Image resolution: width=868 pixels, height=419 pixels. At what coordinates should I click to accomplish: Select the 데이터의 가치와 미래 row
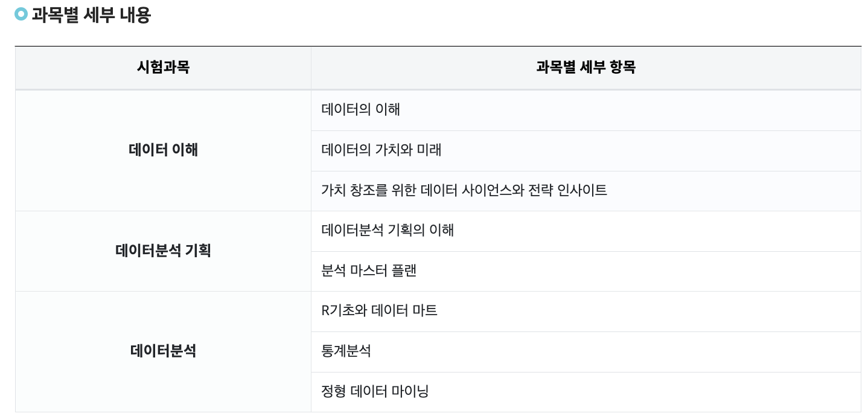click(586, 150)
